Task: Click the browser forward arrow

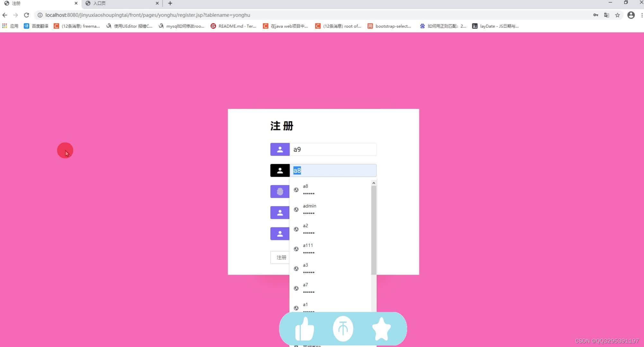Action: [15, 15]
